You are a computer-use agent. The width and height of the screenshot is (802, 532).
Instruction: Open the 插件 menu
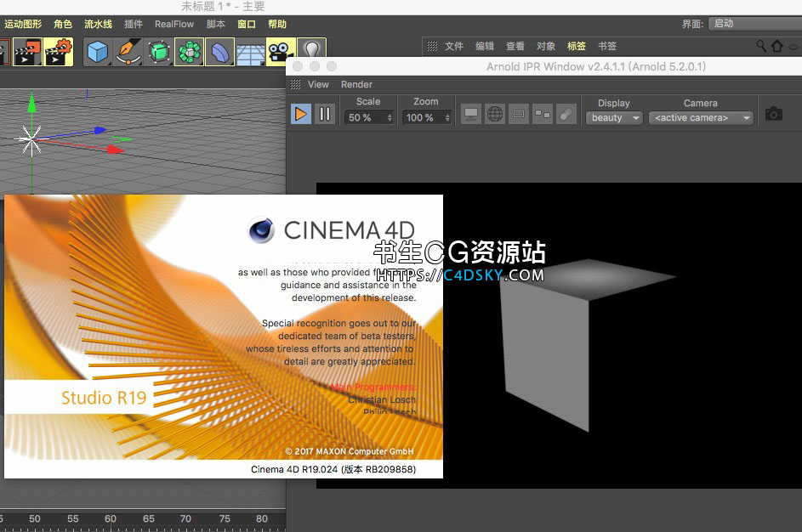[133, 24]
